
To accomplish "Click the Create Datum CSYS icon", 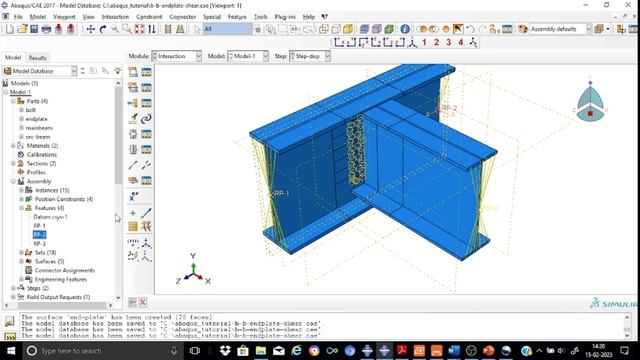I will 146,243.
